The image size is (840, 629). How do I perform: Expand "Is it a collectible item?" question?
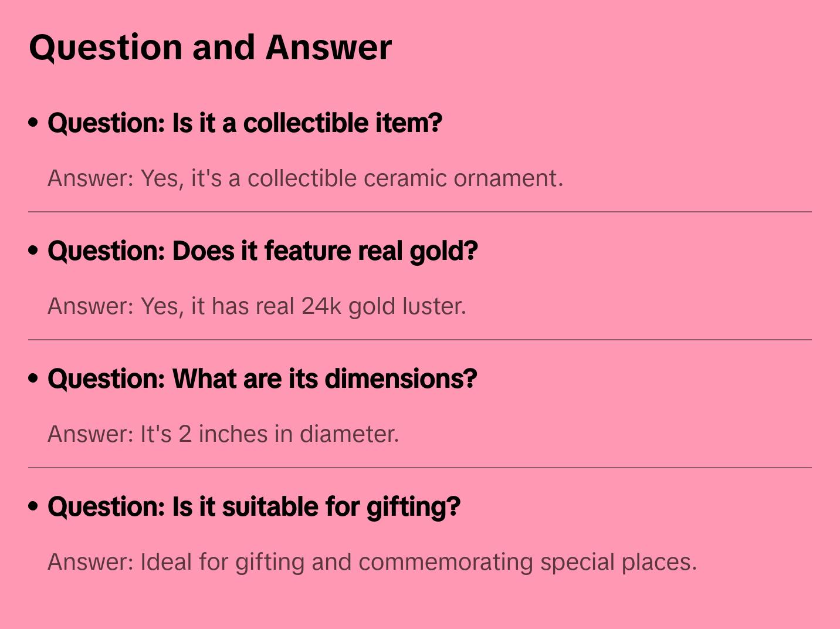click(x=245, y=123)
